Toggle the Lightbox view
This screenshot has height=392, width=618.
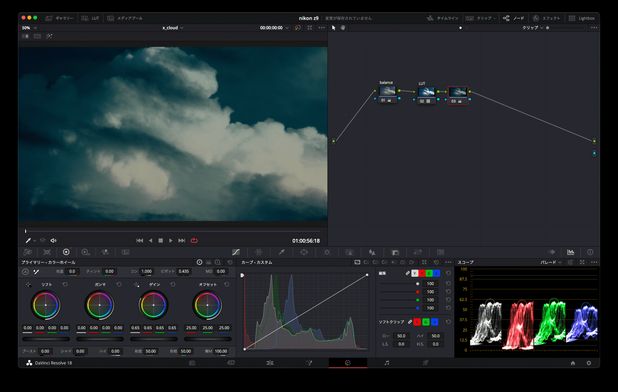point(582,18)
